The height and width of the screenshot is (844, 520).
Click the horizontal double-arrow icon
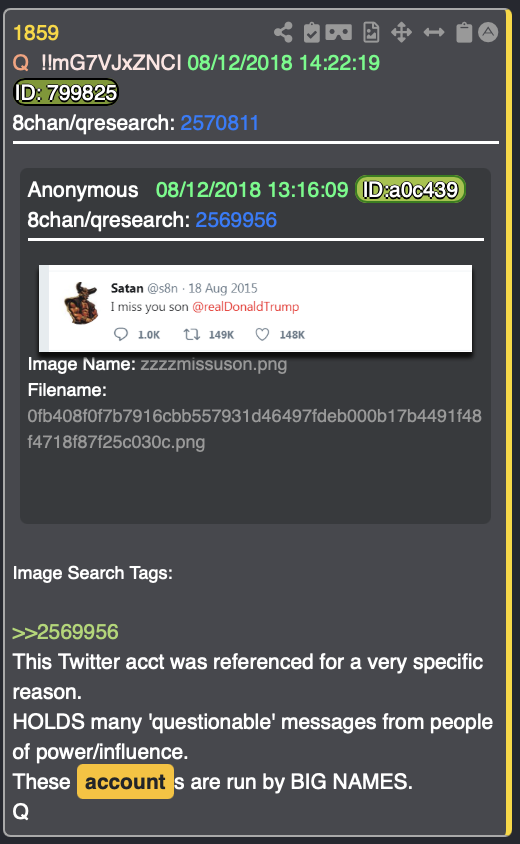pyautogui.click(x=434, y=33)
